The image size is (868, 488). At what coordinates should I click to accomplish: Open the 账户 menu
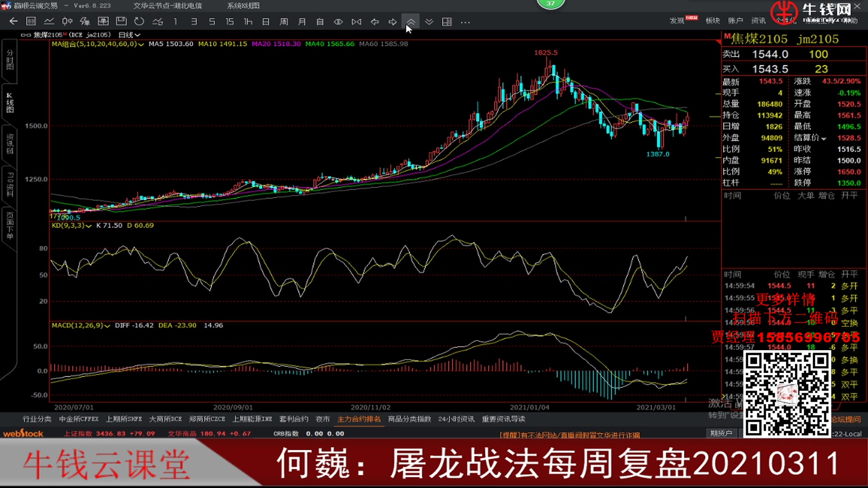tap(735, 20)
